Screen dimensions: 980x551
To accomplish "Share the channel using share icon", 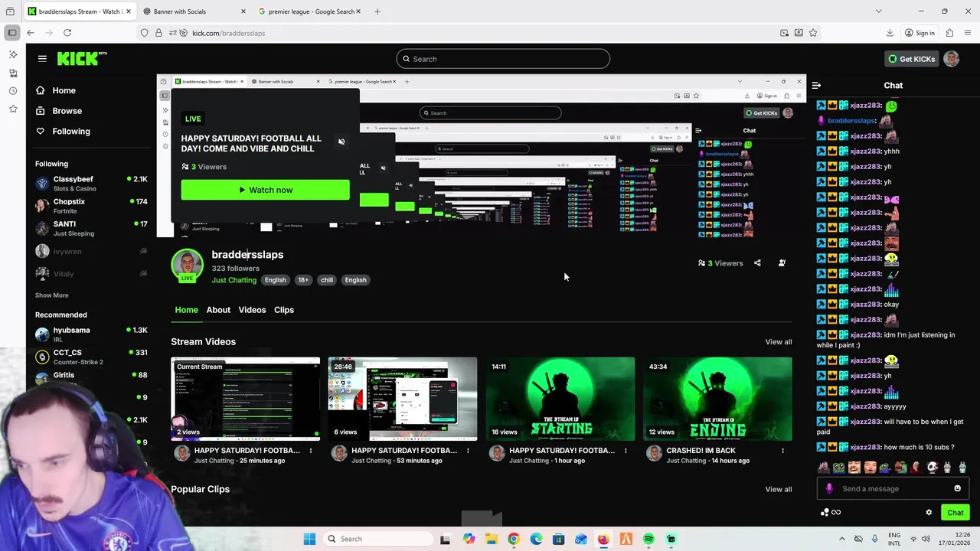I will click(x=757, y=263).
